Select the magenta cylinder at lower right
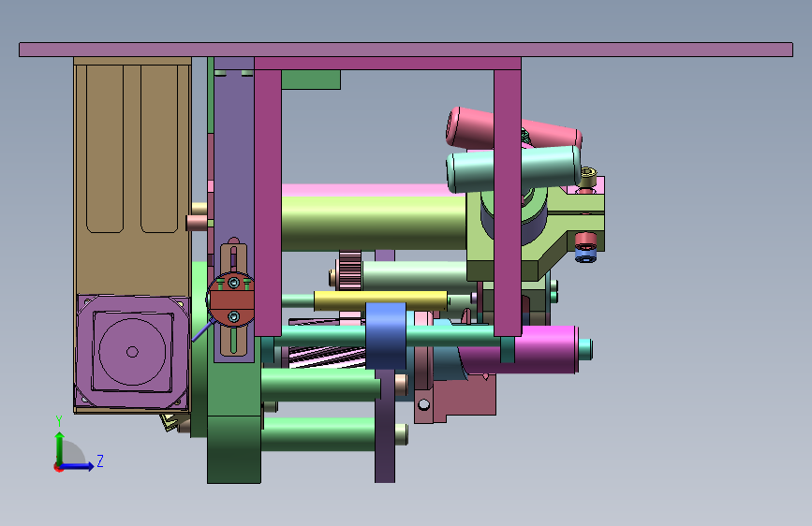Screen dimensions: 812x526 click(x=539, y=349)
